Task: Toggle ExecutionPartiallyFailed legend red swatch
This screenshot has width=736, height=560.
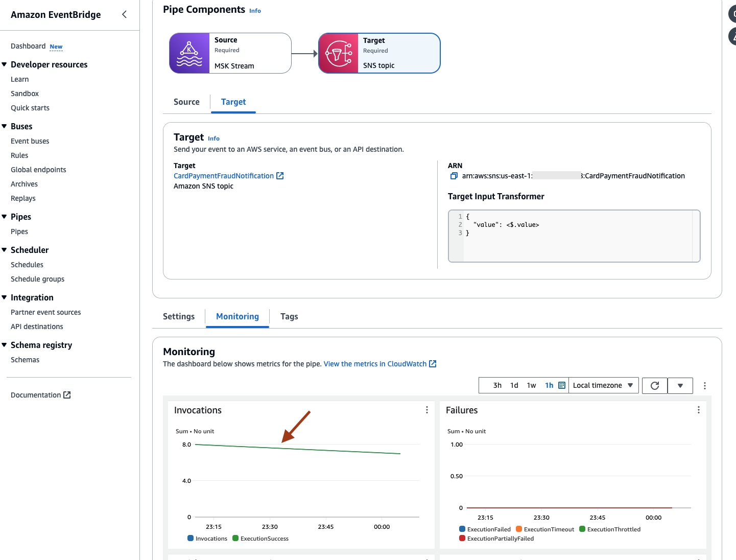Action: click(462, 538)
